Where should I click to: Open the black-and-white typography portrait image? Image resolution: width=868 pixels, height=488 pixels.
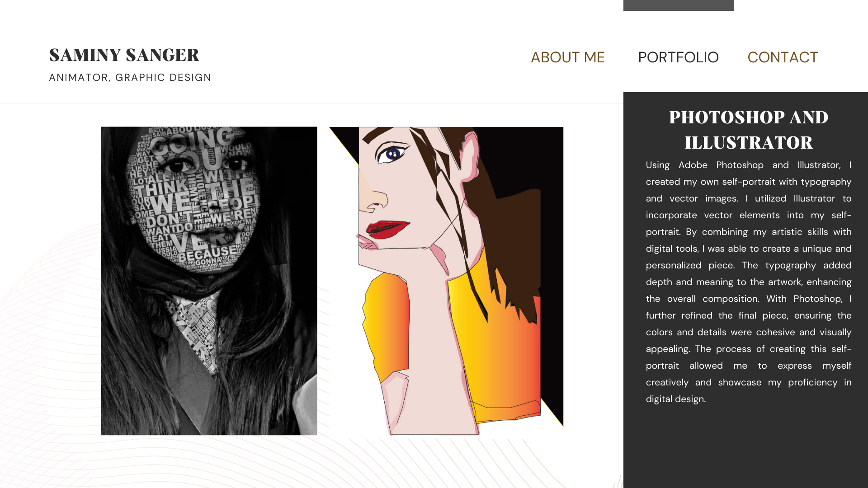pos(209,281)
